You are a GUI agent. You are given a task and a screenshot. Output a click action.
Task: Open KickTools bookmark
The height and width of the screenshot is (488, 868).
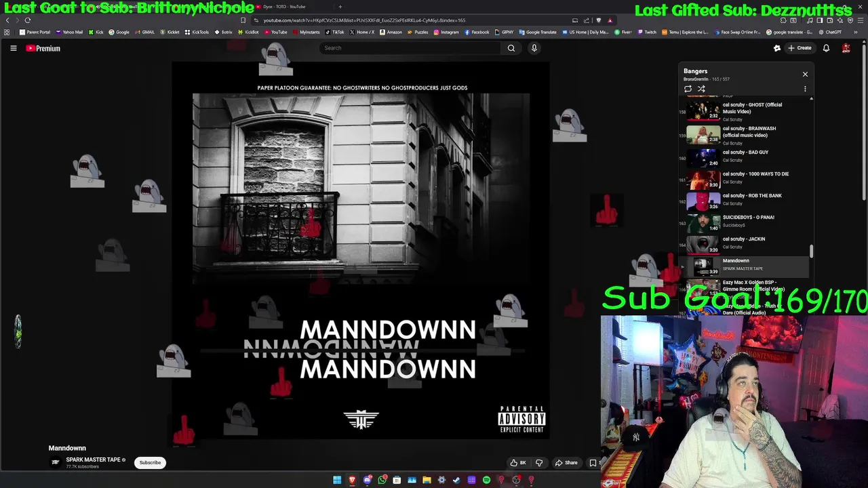click(197, 32)
